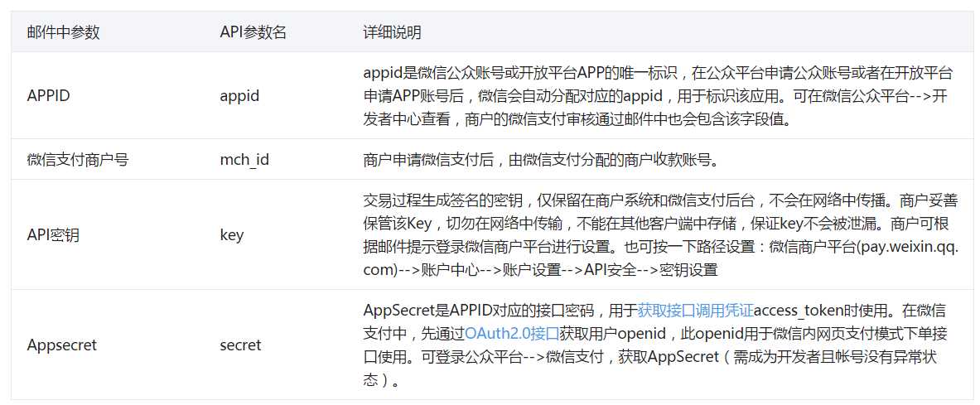Select the key parameter cell
980x405 pixels.
tap(231, 235)
